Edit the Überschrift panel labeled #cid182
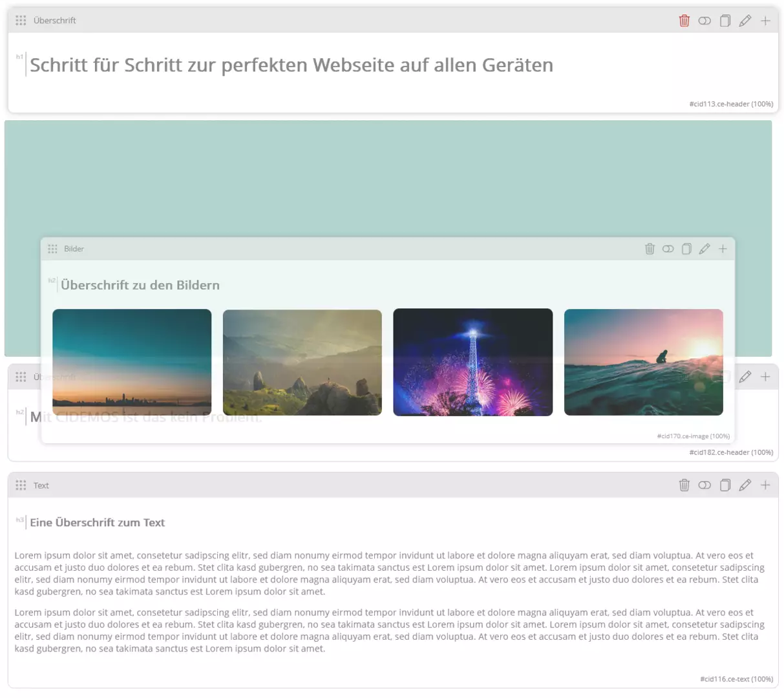The height and width of the screenshot is (698, 784). tap(745, 376)
